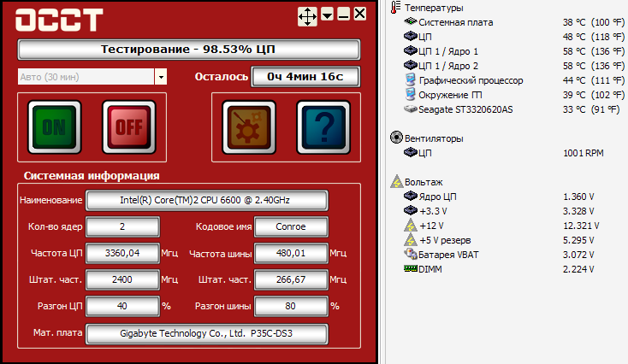This screenshot has width=628, height=364.
Task: Click the 5.295 V standby value
Action: tap(578, 240)
